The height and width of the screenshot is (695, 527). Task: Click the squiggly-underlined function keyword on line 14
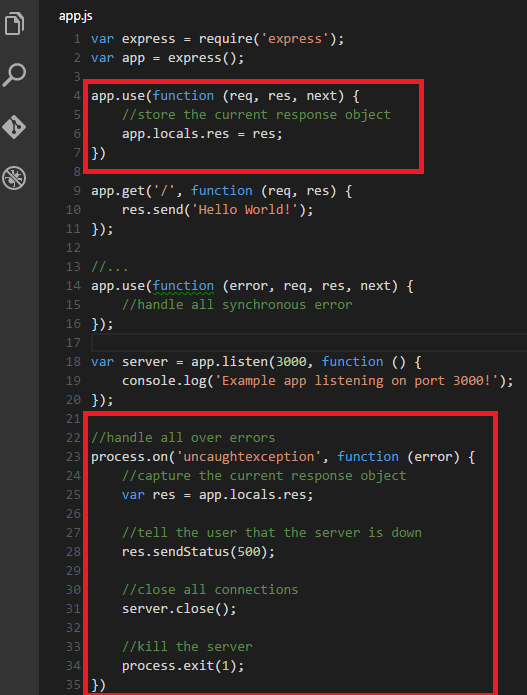point(183,286)
